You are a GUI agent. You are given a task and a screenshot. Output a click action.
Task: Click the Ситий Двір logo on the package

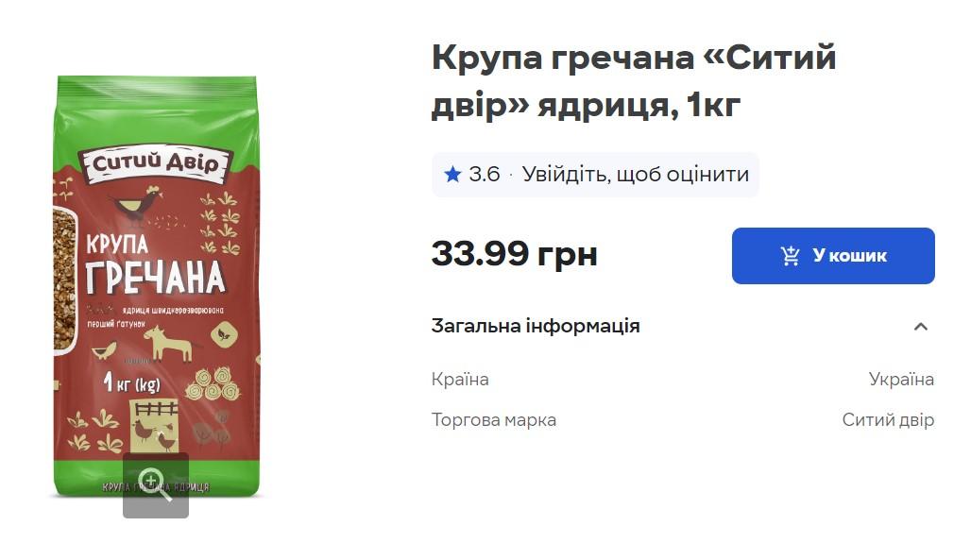pos(156,164)
